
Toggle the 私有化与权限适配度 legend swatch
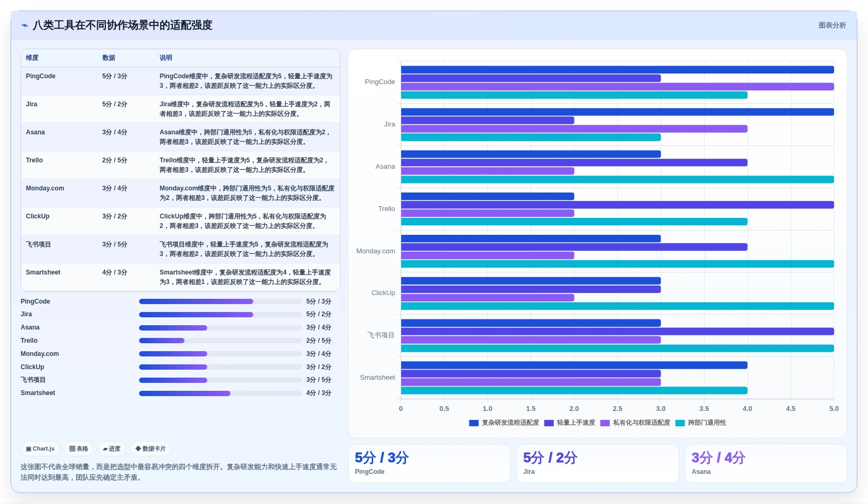(605, 423)
